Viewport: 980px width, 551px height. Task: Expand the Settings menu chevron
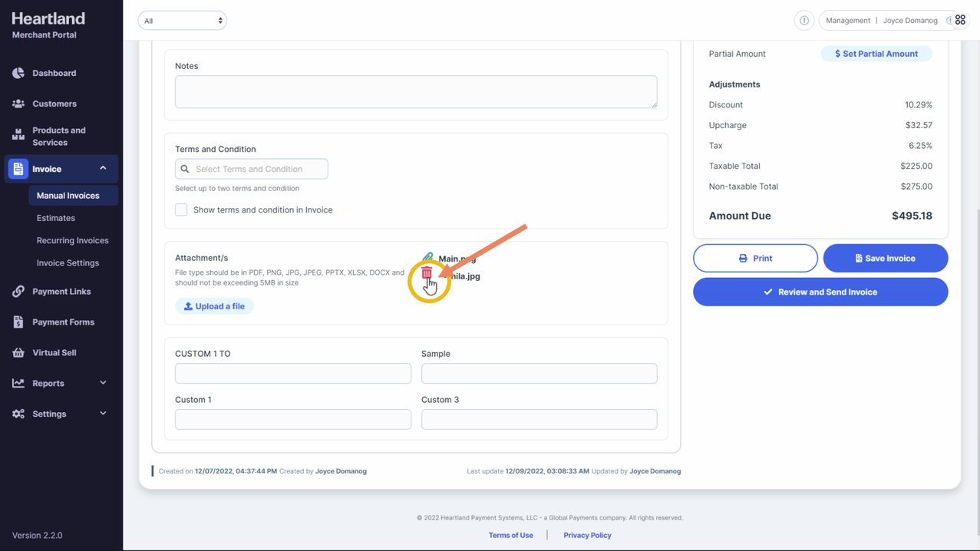tap(103, 414)
